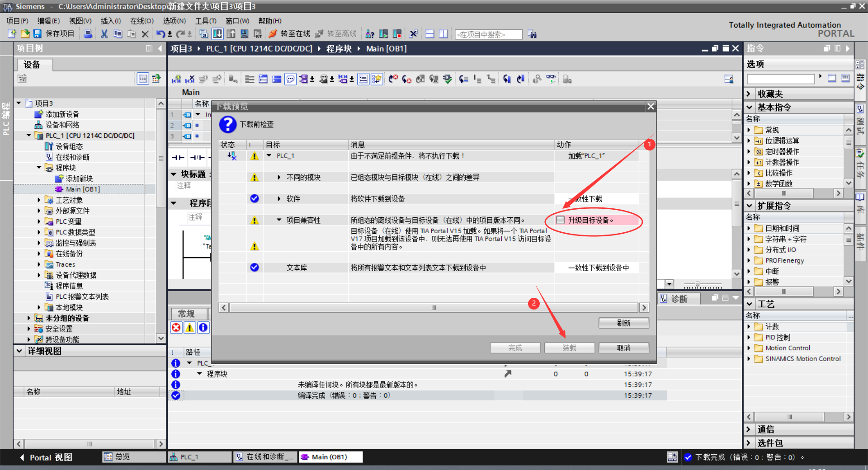Open 设备和网络 in project tree
The height and width of the screenshot is (470, 868).
point(62,125)
